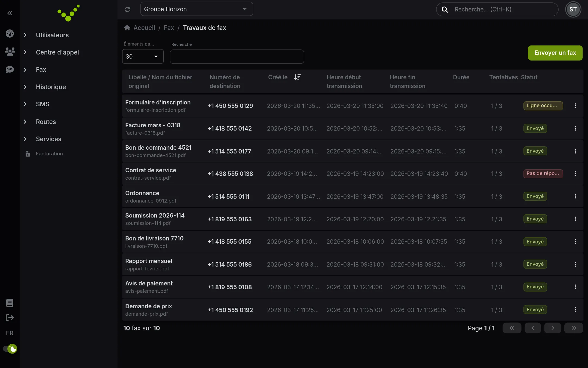Open the Groupe Horizon organization dropdown
This screenshot has width=588, height=368.
click(x=197, y=9)
